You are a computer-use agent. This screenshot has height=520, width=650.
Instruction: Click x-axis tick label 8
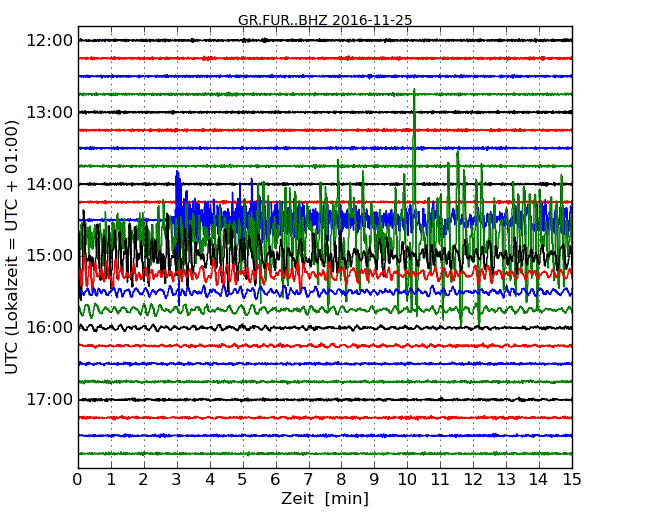click(341, 479)
